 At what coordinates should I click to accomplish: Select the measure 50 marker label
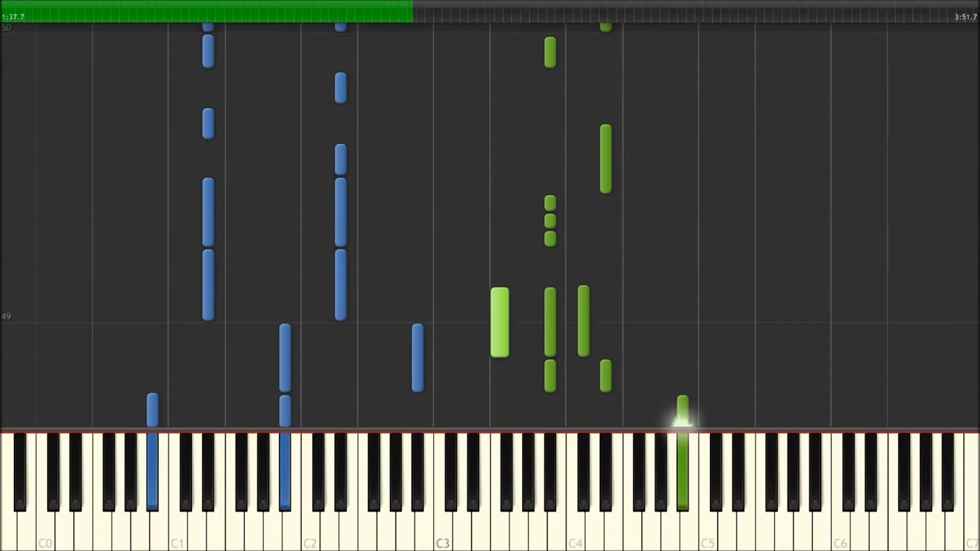click(6, 28)
